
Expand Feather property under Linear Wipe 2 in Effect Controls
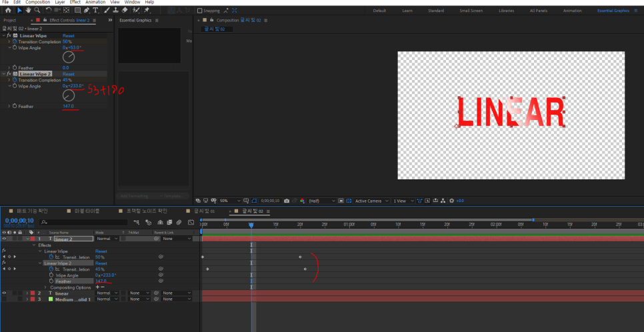[x=9, y=107]
